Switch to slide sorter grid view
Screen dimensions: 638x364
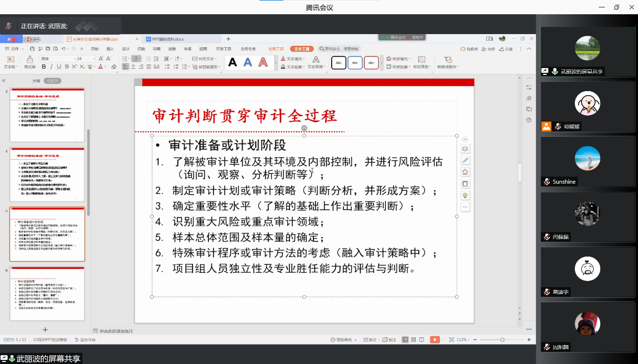click(x=413, y=340)
